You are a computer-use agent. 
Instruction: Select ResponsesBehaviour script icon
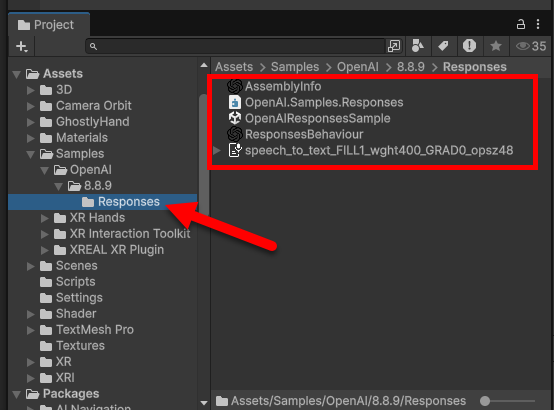[x=235, y=134]
